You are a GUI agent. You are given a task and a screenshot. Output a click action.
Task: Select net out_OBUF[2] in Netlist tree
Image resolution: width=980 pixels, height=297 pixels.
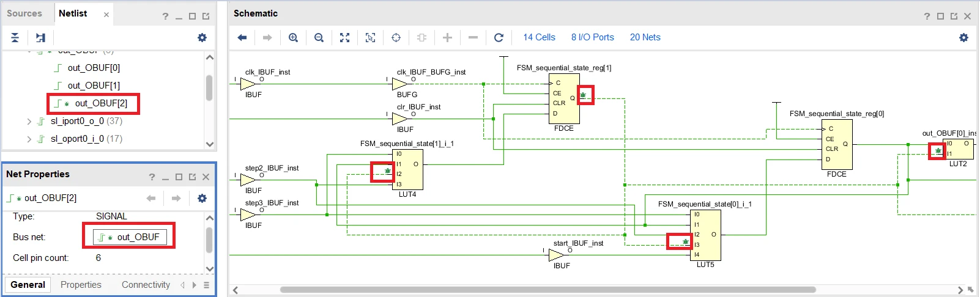tap(101, 103)
